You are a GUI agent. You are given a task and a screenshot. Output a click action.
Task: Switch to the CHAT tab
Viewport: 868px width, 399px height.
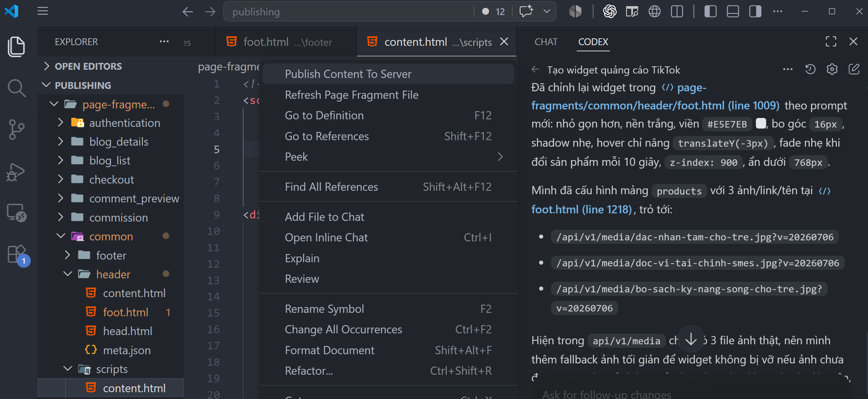pos(546,42)
